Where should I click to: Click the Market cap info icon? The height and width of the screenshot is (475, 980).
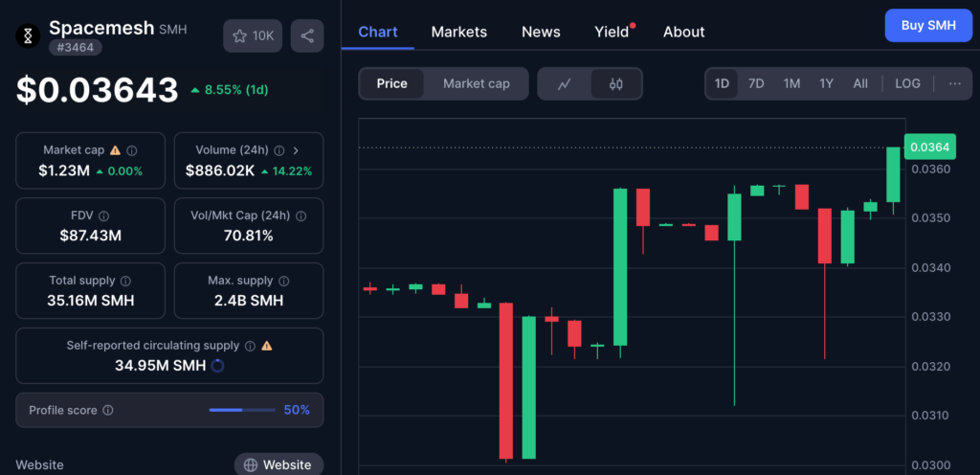pos(132,150)
